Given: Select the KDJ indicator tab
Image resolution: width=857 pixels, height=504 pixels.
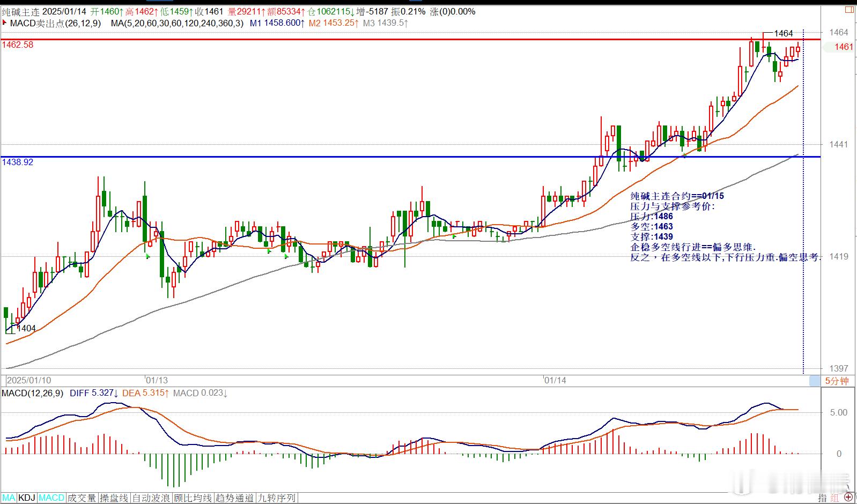Looking at the screenshot, I should pos(27,498).
